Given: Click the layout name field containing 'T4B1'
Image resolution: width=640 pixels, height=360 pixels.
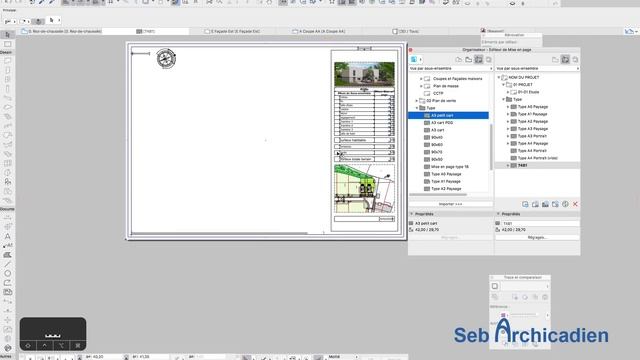Looking at the screenshot, I should point(540,223).
